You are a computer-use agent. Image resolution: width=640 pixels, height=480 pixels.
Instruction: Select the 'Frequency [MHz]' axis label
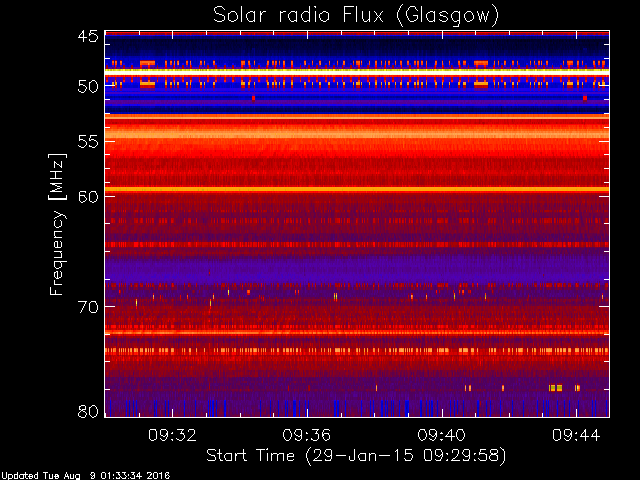coord(57,224)
